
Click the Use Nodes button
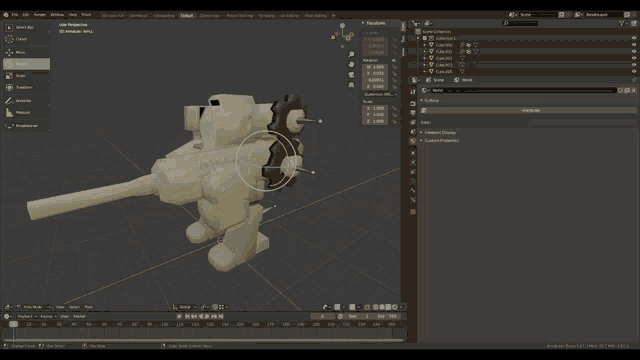(531, 111)
